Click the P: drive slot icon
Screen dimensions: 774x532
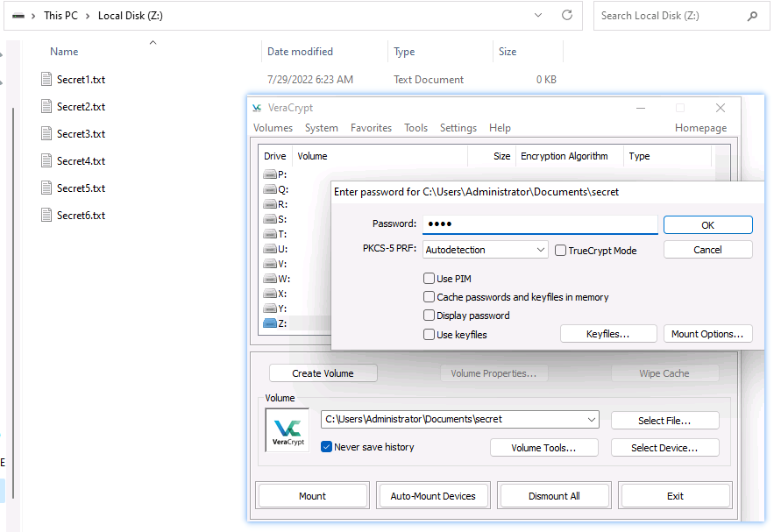click(x=271, y=174)
